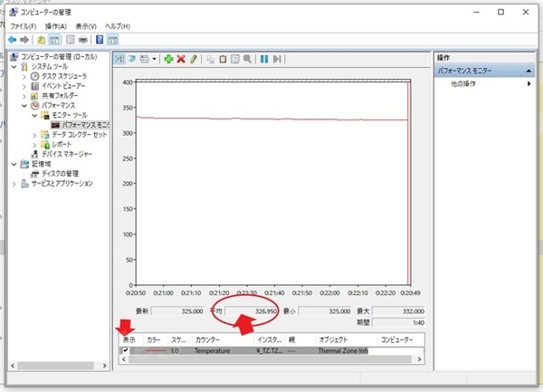Collapse the パフォーマンス node
The height and width of the screenshot is (392, 543).
(24, 106)
